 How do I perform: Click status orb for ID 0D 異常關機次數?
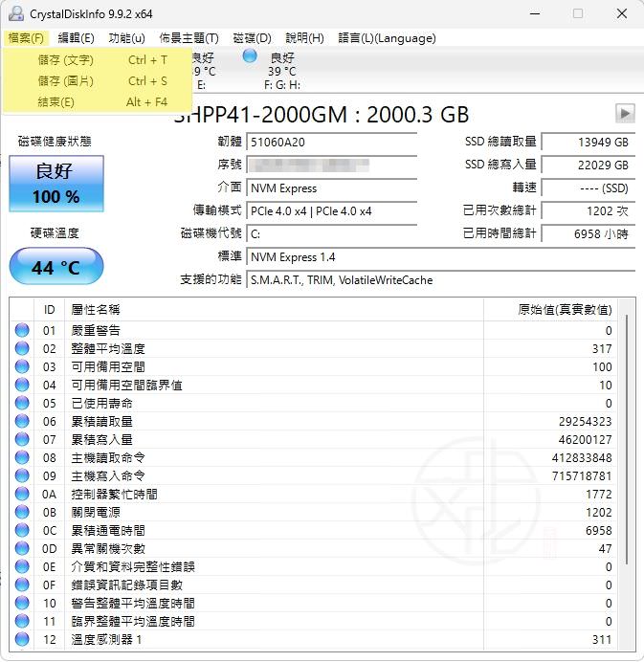(x=22, y=548)
